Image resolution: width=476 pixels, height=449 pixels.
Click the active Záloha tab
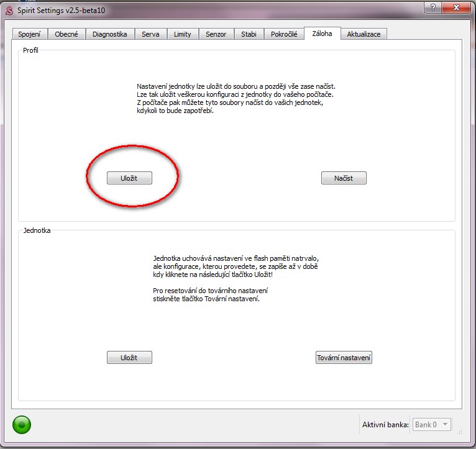click(x=322, y=34)
